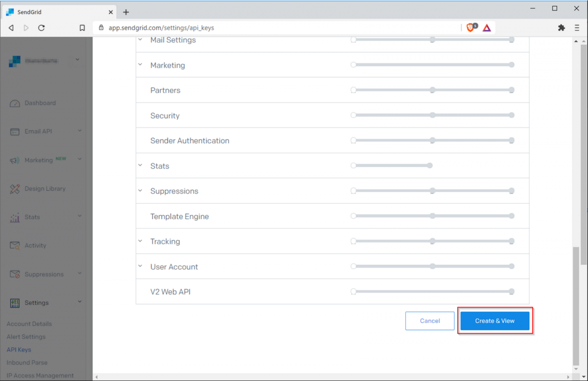Set User Account slider to Read Access

tap(432, 266)
